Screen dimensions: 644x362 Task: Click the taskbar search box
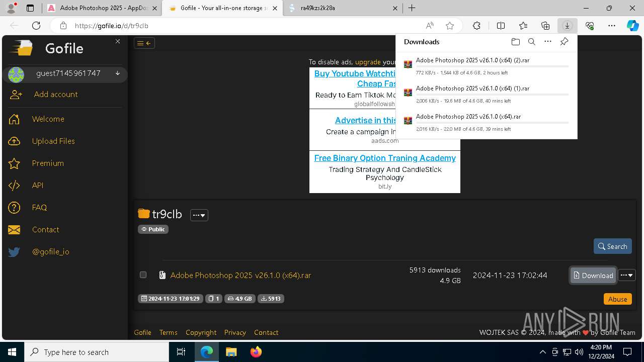click(97, 352)
